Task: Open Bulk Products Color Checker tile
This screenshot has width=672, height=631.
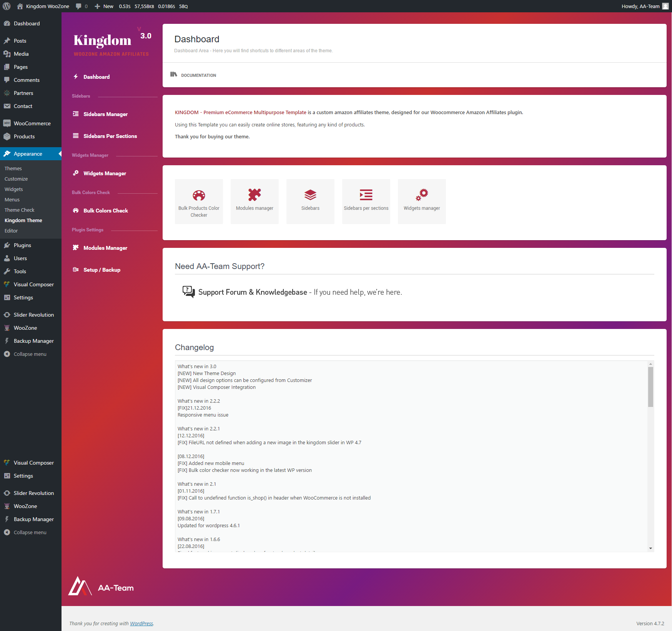Action: click(199, 201)
